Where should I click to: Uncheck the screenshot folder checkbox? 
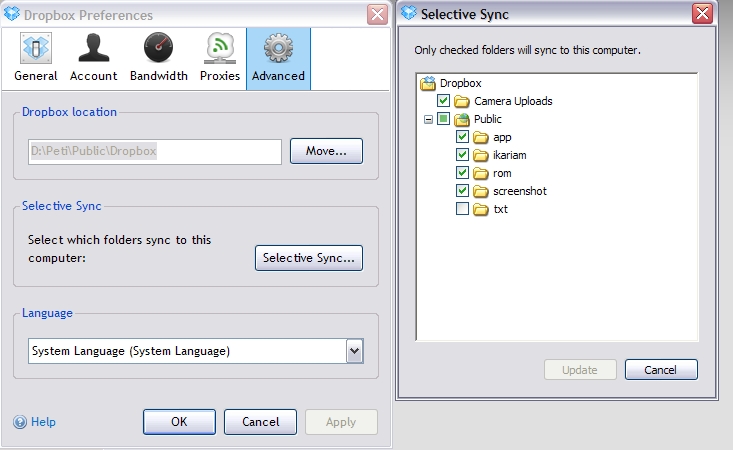point(462,190)
